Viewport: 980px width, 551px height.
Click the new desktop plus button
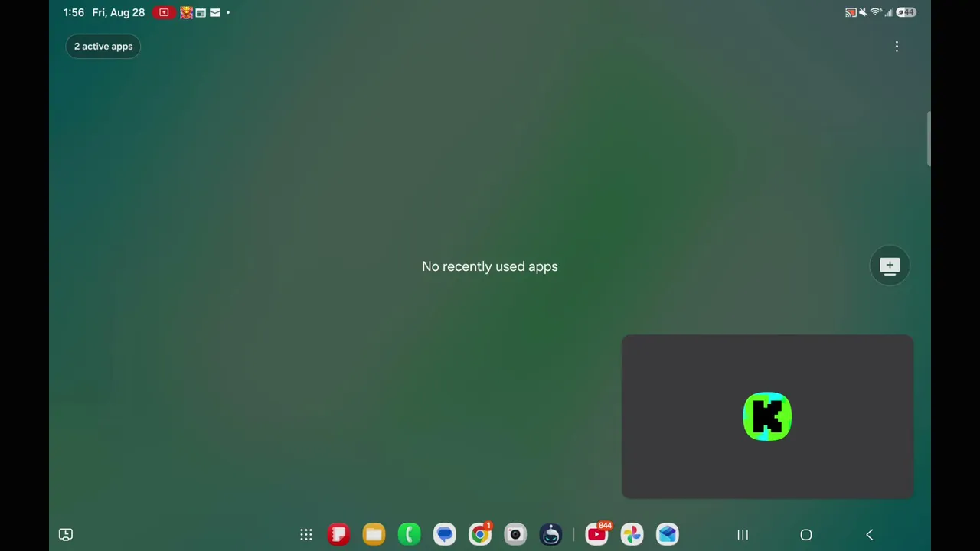point(890,266)
